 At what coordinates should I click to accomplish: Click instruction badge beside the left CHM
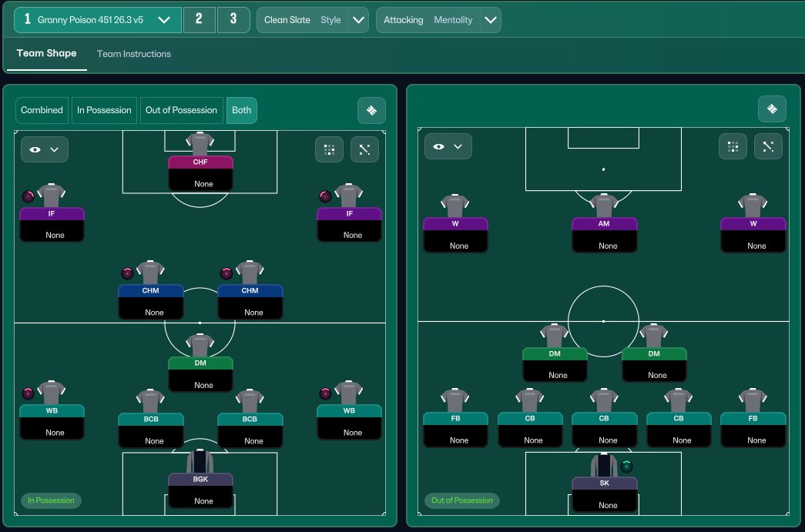[127, 273]
